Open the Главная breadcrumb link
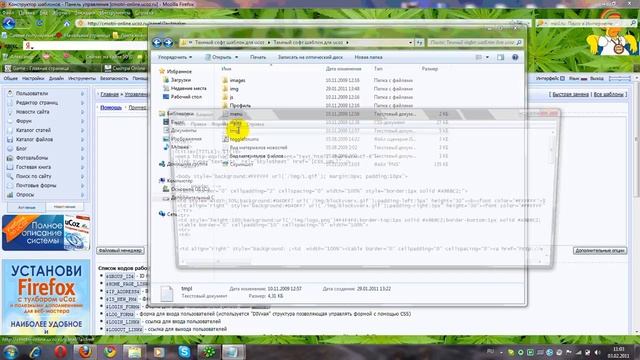The height and width of the screenshot is (360, 640). click(109, 94)
